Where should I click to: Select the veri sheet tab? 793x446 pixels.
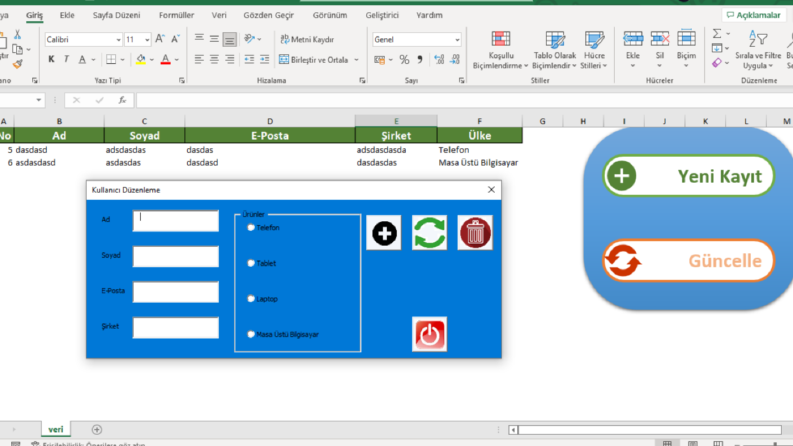[56, 429]
